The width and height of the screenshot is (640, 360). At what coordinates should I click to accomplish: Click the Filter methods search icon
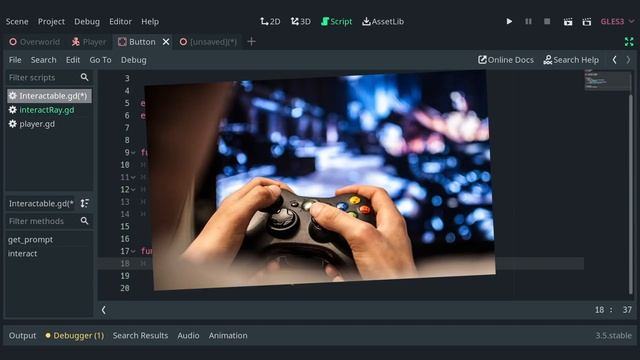coord(84,221)
